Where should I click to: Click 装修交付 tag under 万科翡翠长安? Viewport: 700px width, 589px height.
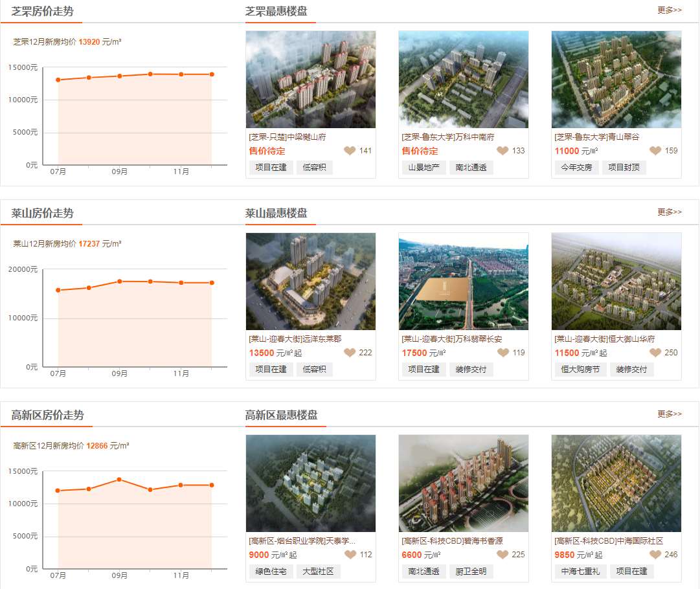tap(471, 370)
